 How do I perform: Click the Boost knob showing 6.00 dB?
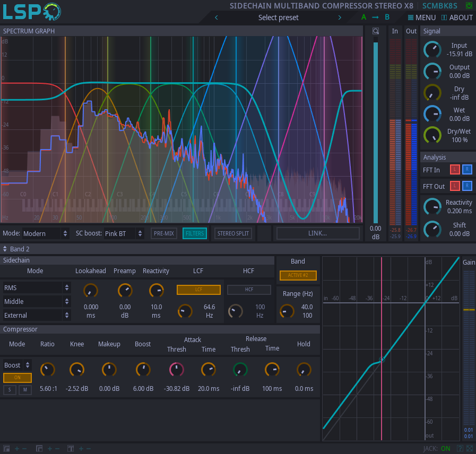pos(143,370)
